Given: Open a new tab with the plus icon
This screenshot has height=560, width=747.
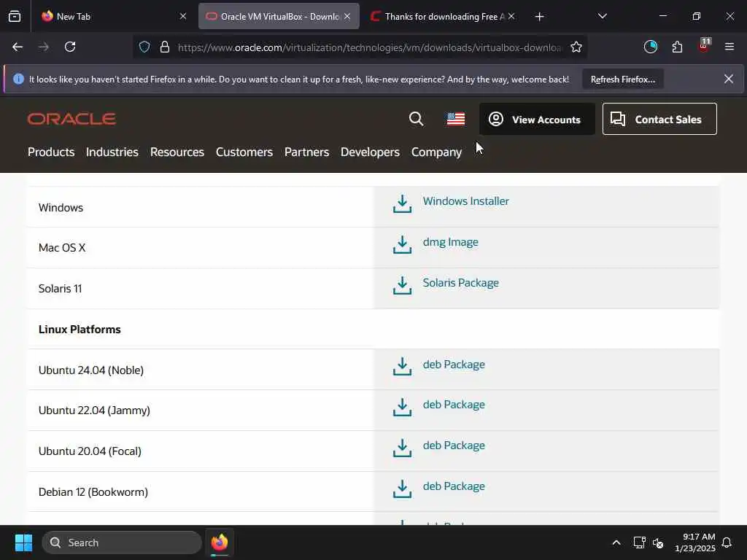Looking at the screenshot, I should coord(539,17).
